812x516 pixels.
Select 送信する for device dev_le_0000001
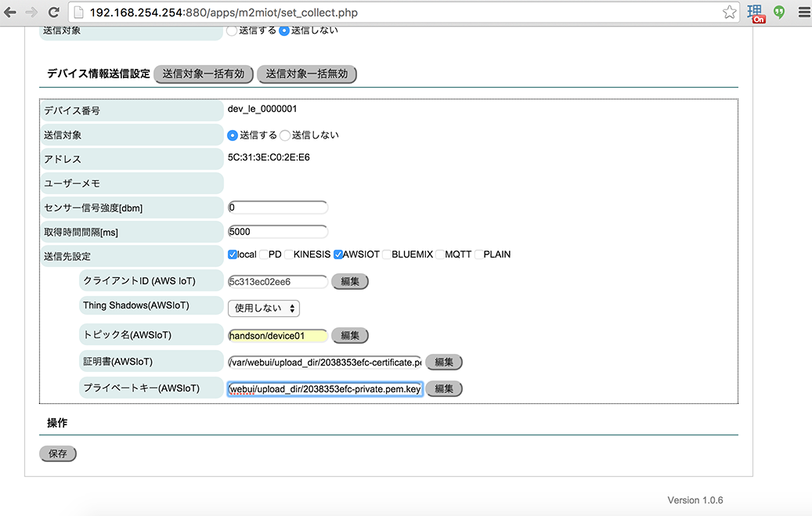(x=233, y=135)
